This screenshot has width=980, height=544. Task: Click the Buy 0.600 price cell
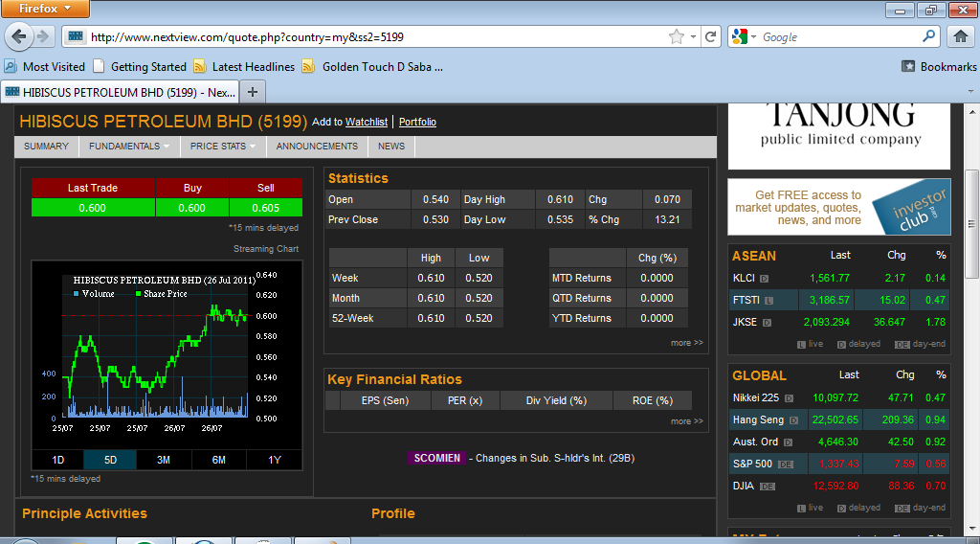coord(191,208)
